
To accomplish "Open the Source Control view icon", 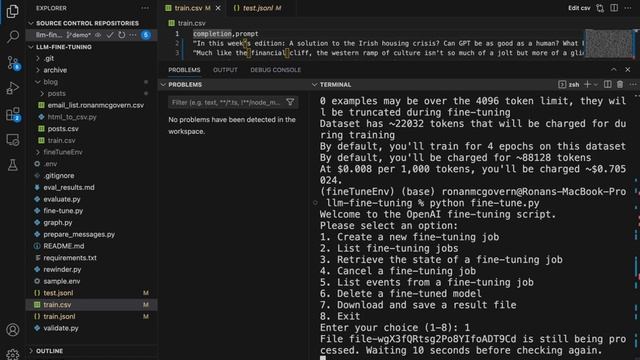I will (x=13, y=63).
